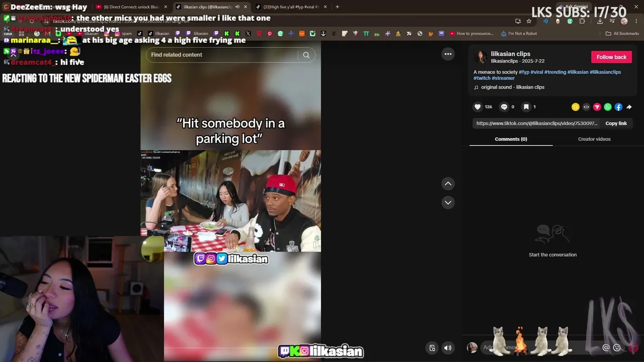Bookmark this page with the star icon
The height and width of the screenshot is (362, 644).
pyautogui.click(x=529, y=21)
